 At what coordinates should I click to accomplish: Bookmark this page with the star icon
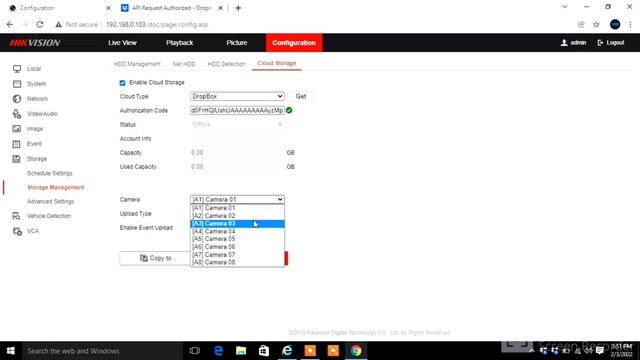596,24
